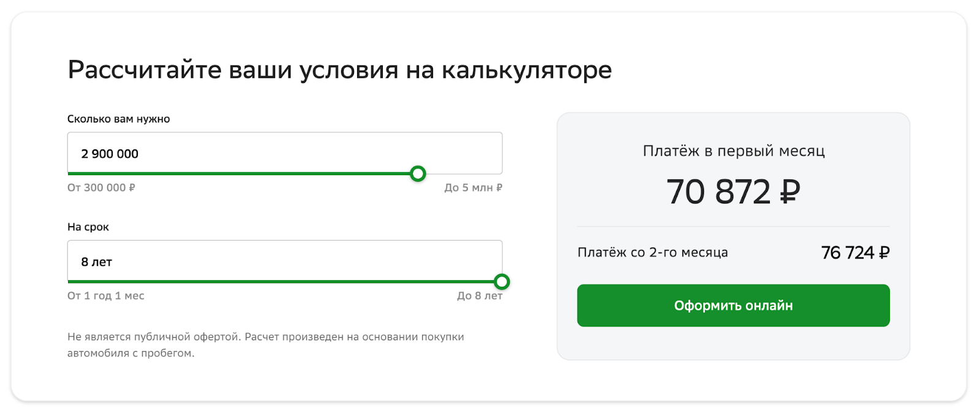The height and width of the screenshot is (416, 980).
Task: Click the filled green part of the amount slider
Action: 239,174
